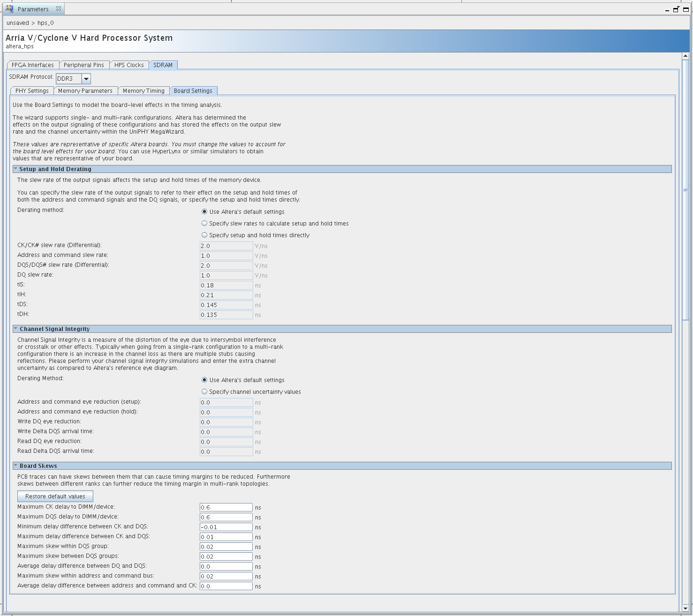
Task: Click the "Derating Method:" label under Channel Signal Integrity
Action: point(40,378)
